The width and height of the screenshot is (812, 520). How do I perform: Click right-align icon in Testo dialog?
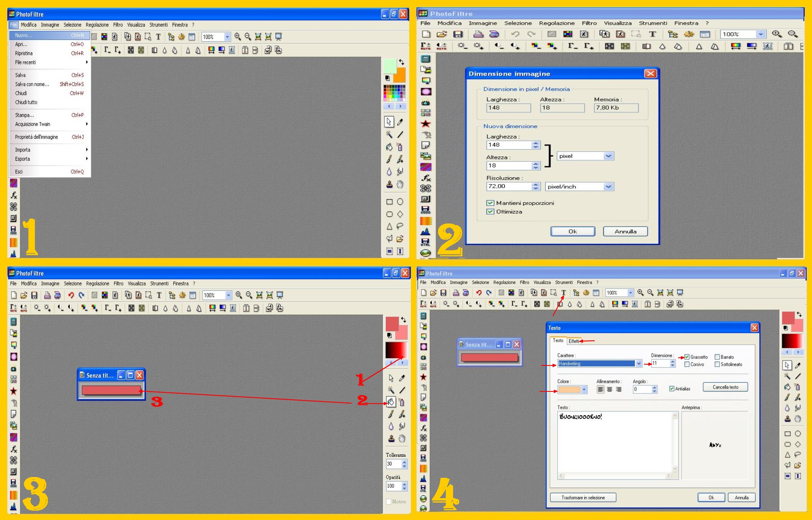click(618, 389)
